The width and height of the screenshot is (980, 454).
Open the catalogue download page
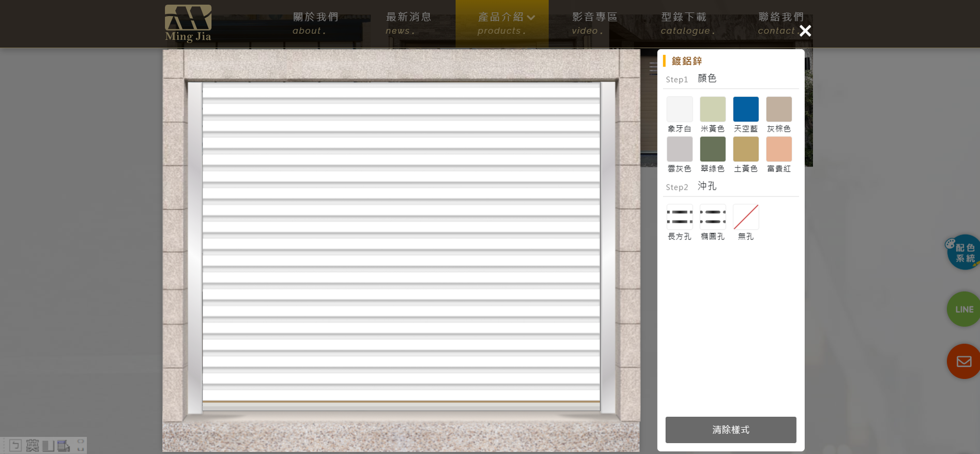coord(684,23)
